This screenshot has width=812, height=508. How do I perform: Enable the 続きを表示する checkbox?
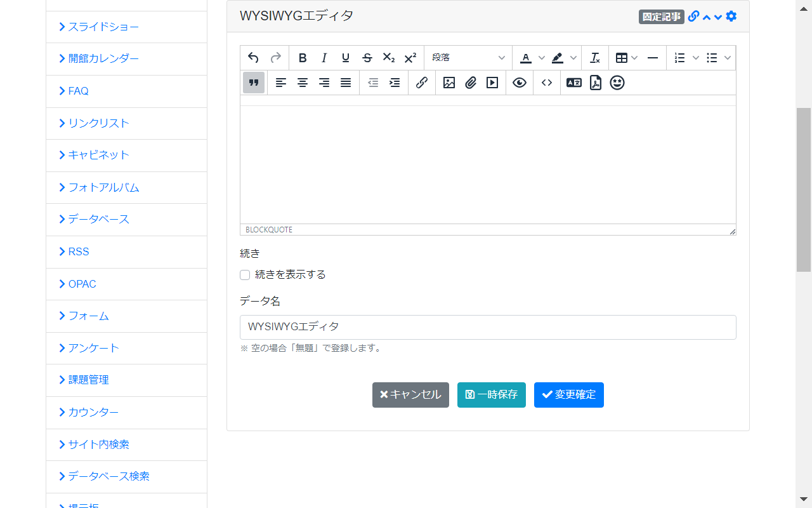click(x=245, y=275)
